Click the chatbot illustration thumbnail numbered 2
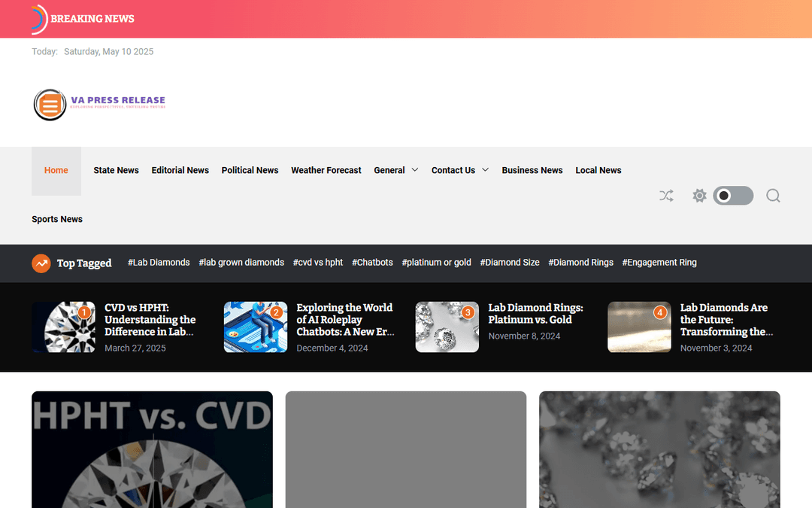The width and height of the screenshot is (812, 508). coord(256,327)
